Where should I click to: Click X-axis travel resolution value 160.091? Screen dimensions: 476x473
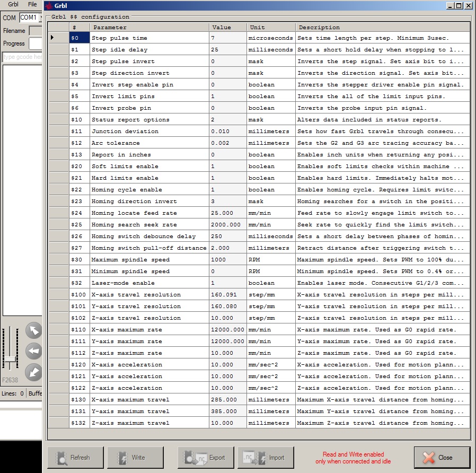228,294
